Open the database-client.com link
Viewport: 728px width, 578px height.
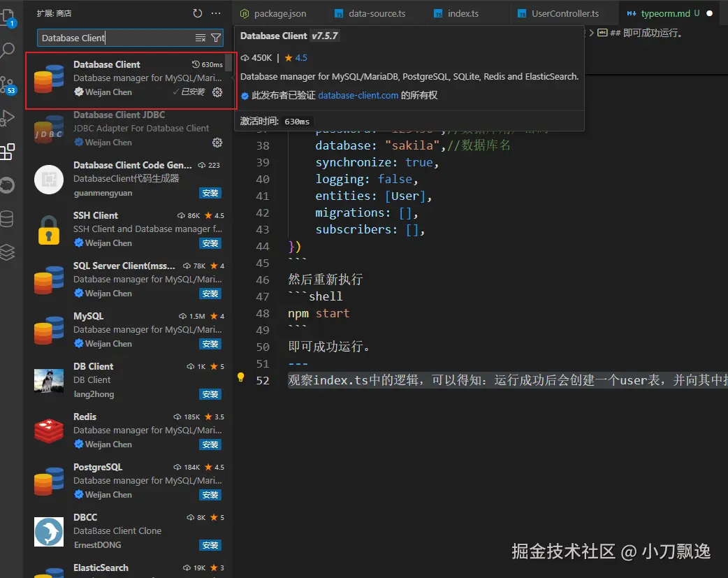click(358, 95)
